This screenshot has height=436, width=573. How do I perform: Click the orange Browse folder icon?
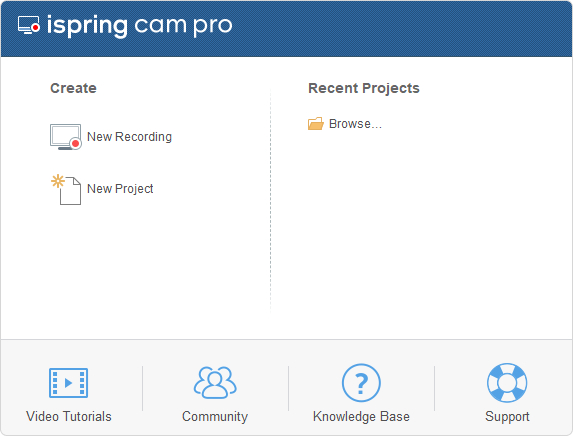[x=316, y=124]
